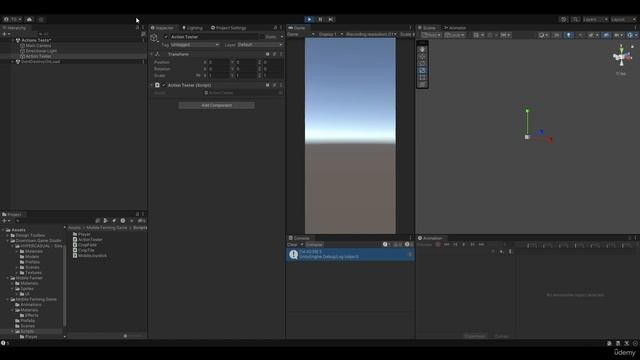Collapse the Transform component
This screenshot has width=640, height=360.
coord(152,54)
